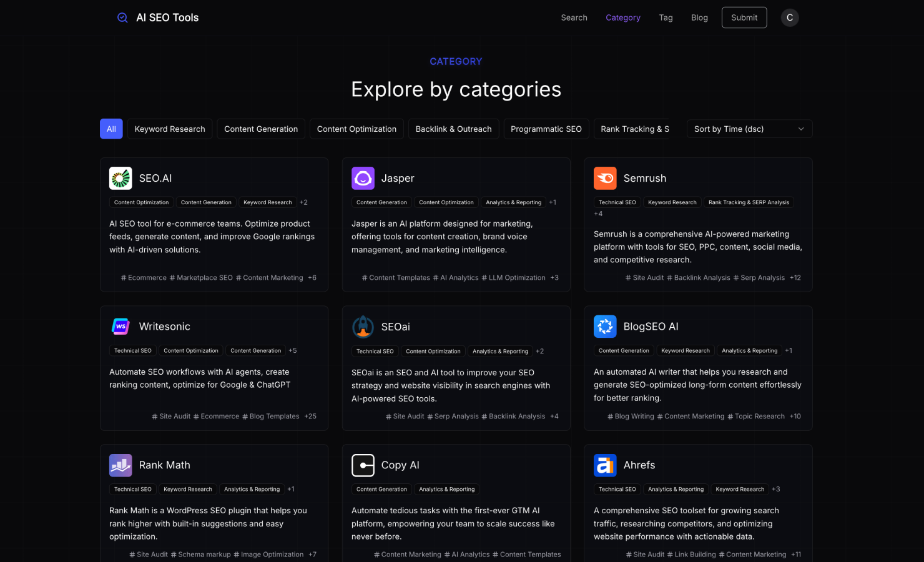Open the user avatar C menu
This screenshot has height=562, width=924.
tap(790, 17)
